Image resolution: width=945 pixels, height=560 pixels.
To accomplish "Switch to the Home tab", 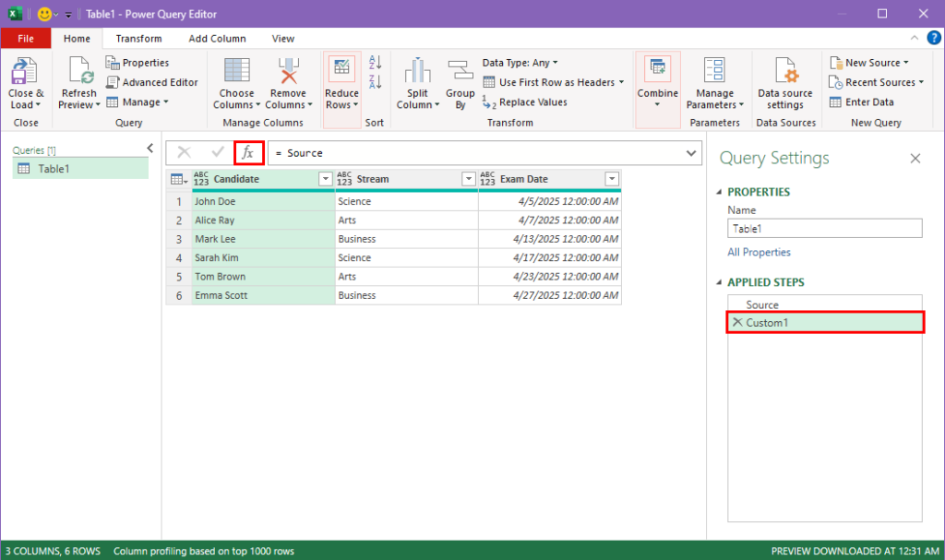I will [x=78, y=39].
